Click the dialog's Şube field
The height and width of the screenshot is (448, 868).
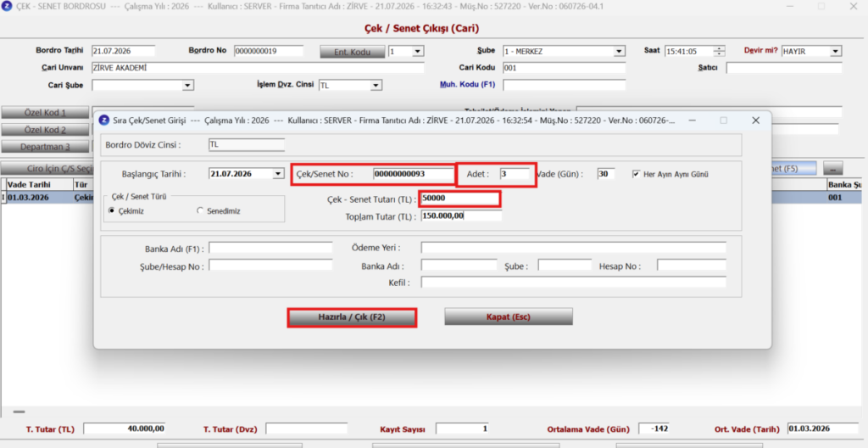[x=565, y=265]
